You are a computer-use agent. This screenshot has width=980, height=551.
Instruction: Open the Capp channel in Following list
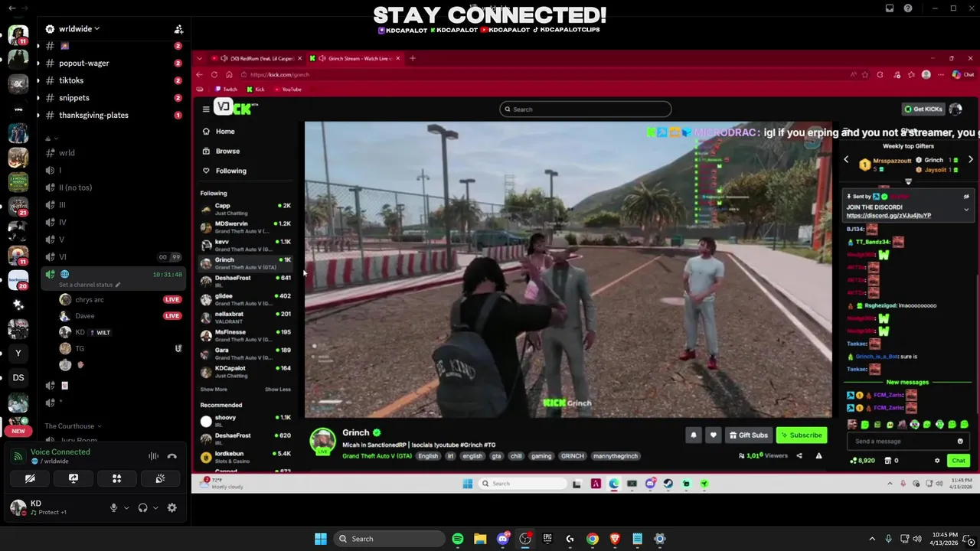click(x=245, y=208)
